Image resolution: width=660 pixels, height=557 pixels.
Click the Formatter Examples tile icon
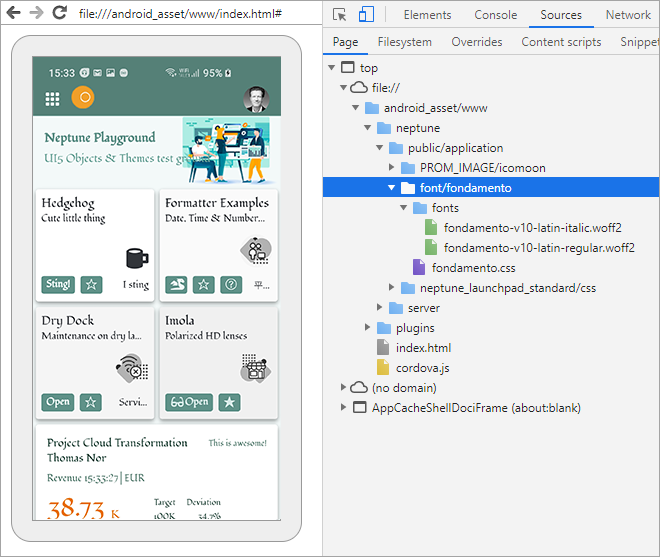point(256,251)
